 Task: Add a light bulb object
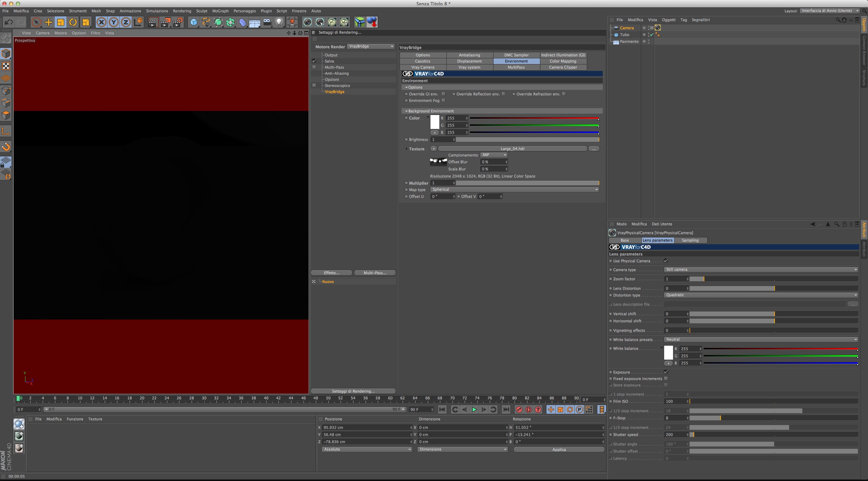(279, 22)
